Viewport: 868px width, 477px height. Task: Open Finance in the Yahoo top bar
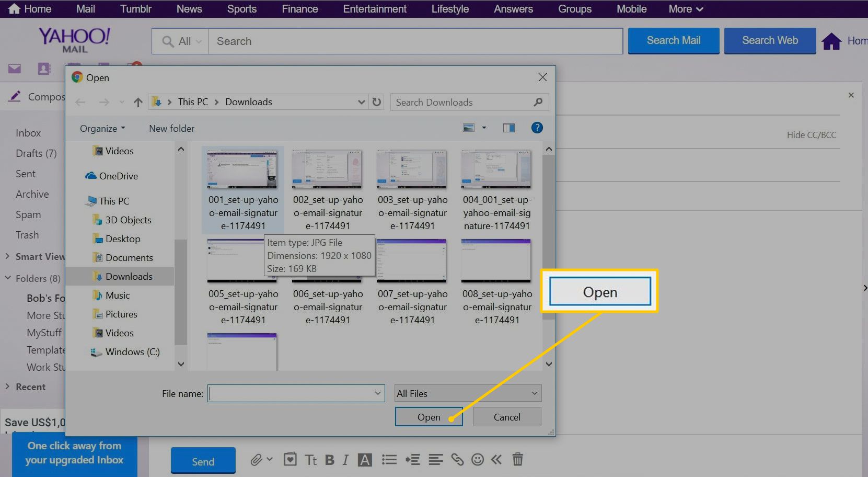tap(300, 9)
